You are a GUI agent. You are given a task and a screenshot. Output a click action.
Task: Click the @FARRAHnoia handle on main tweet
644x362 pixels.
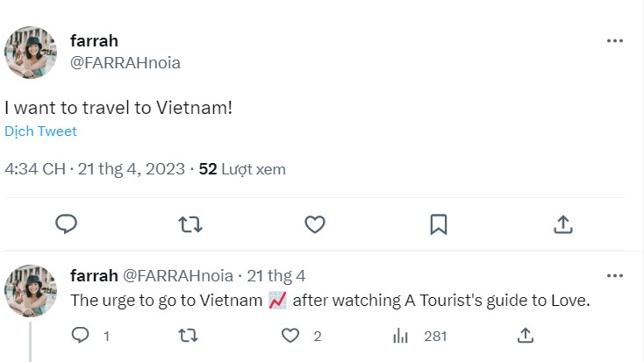point(125,63)
